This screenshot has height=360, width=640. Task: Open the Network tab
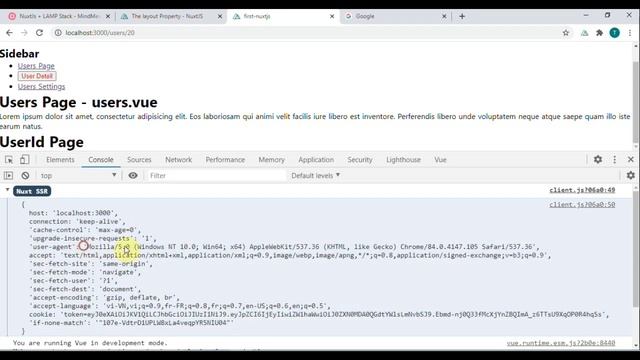click(178, 160)
